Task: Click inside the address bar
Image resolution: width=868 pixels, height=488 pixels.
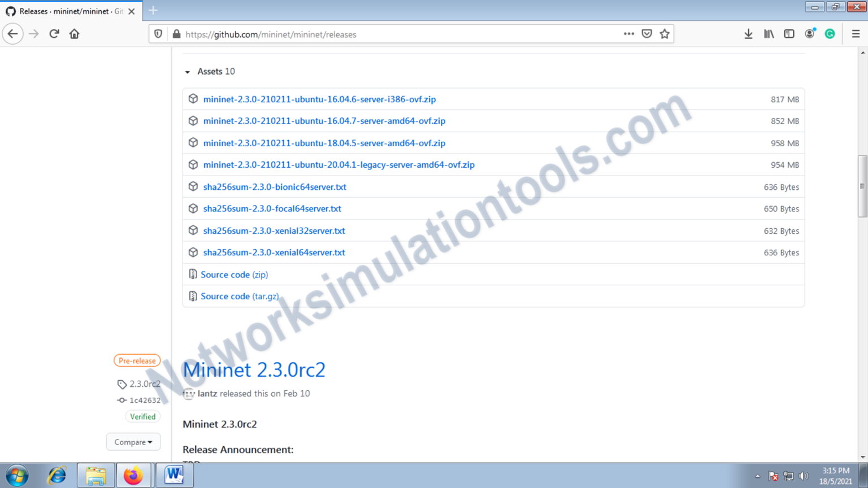Action: click(396, 34)
